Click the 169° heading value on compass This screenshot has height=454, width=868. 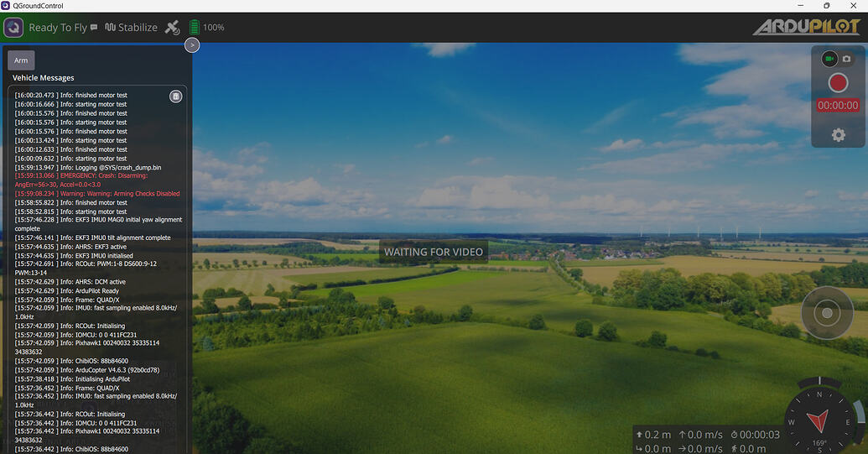tap(819, 443)
